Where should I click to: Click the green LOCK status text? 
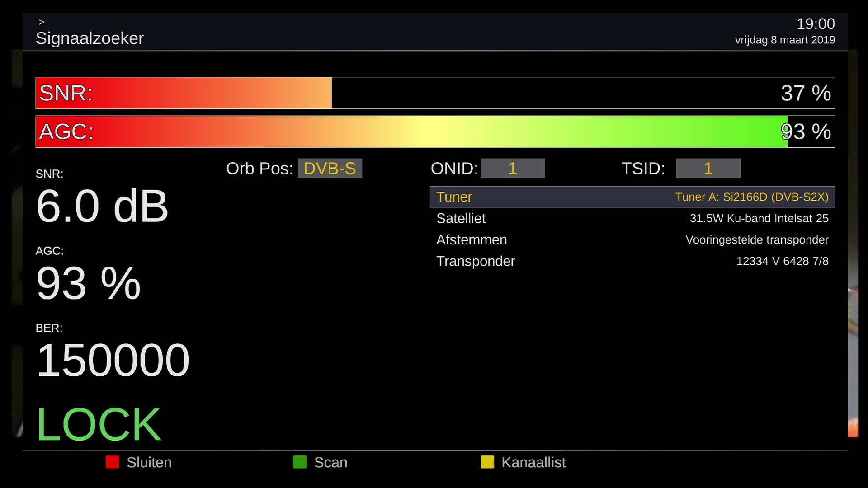coord(99,425)
